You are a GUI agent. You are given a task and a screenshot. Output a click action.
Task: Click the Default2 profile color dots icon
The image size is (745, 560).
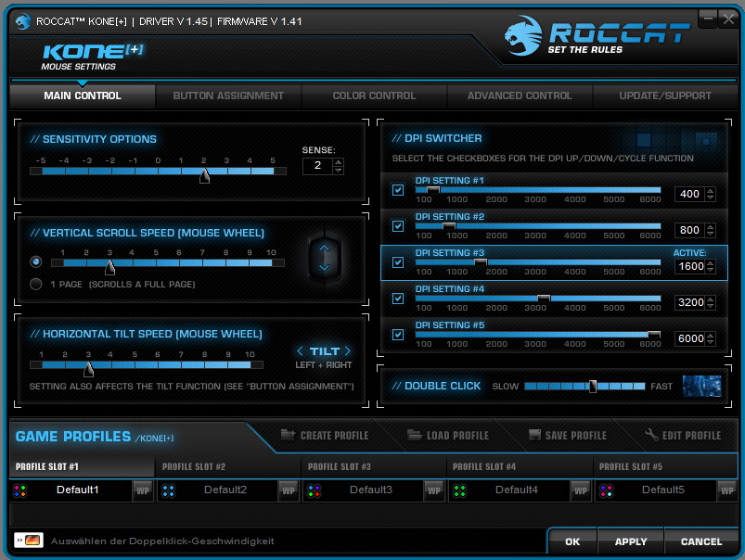coord(169,490)
